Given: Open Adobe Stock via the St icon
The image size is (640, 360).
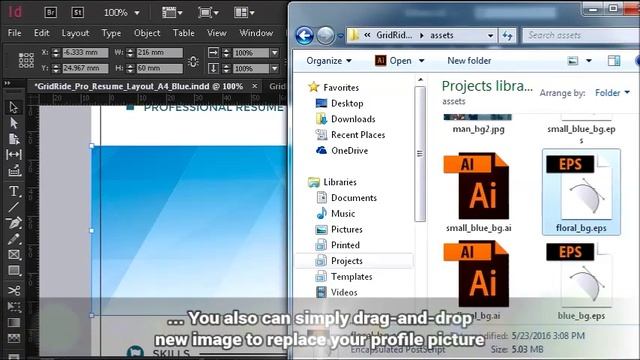Looking at the screenshot, I should pyautogui.click(x=78, y=12).
